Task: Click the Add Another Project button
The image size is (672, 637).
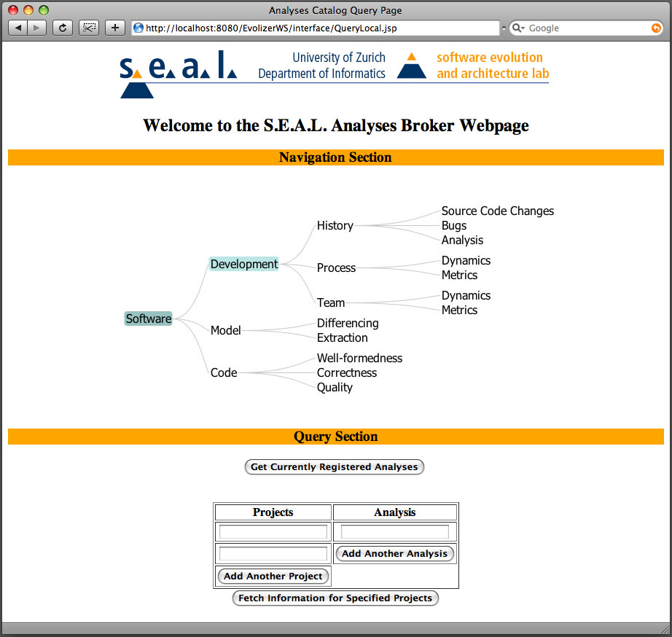Action: 273,576
